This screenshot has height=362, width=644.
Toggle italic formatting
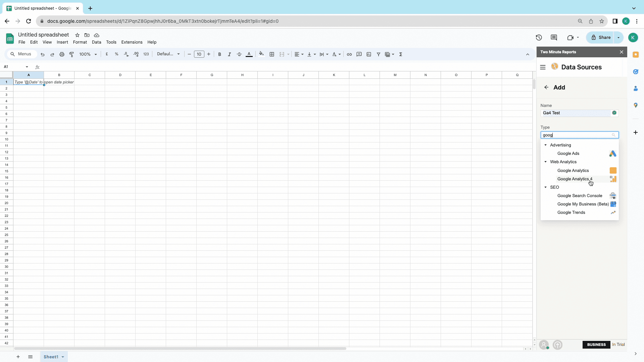click(229, 54)
